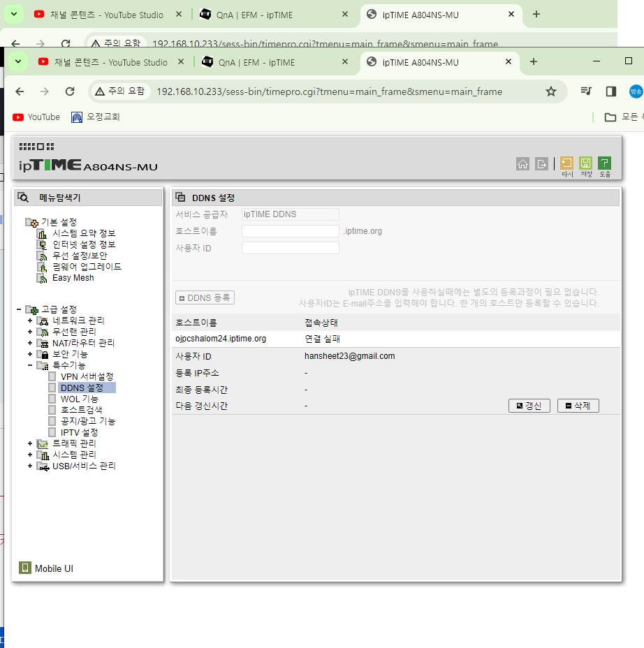
Task: Click the 갱신 refresh button
Action: [529, 406]
